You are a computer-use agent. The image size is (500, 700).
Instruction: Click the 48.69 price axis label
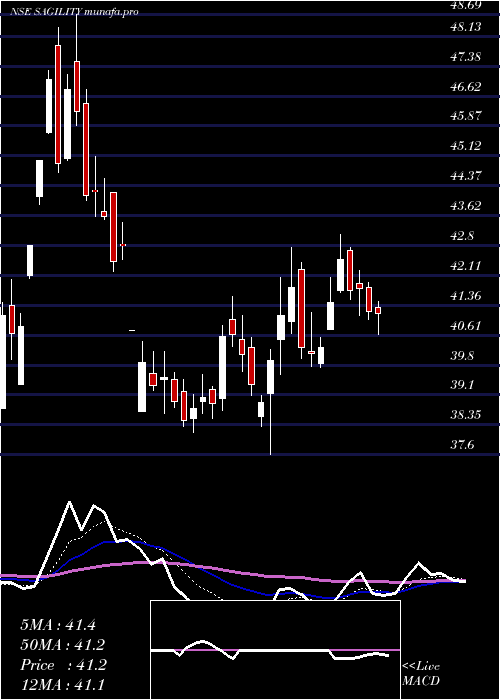click(x=466, y=5)
